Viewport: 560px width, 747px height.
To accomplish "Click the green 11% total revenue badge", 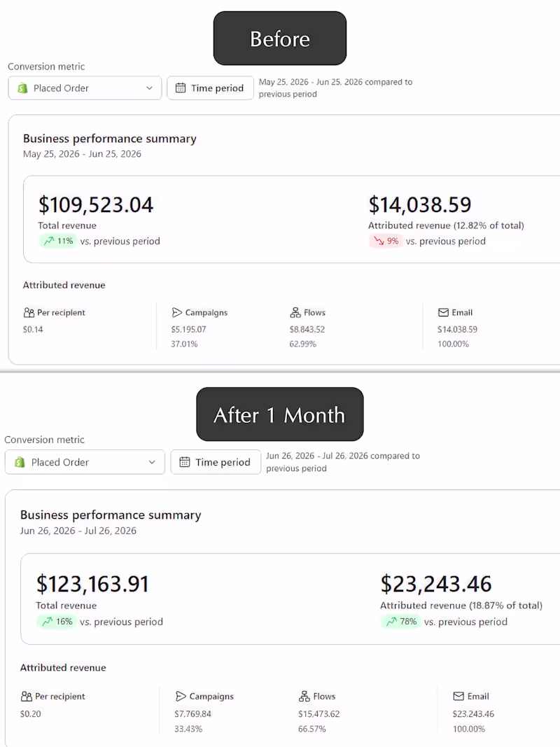I will click(58, 241).
